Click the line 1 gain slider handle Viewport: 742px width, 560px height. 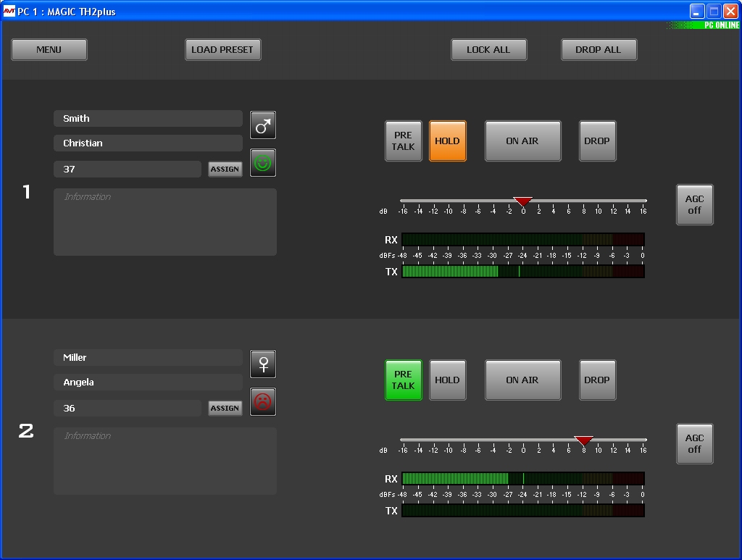[522, 201]
